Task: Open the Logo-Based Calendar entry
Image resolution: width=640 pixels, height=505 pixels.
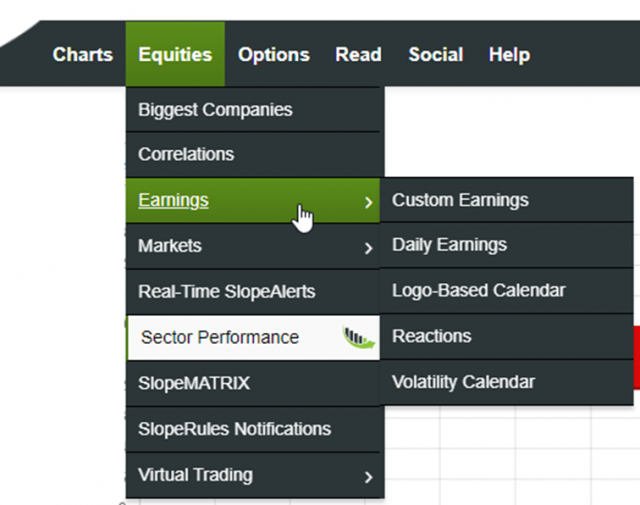Action: [478, 291]
